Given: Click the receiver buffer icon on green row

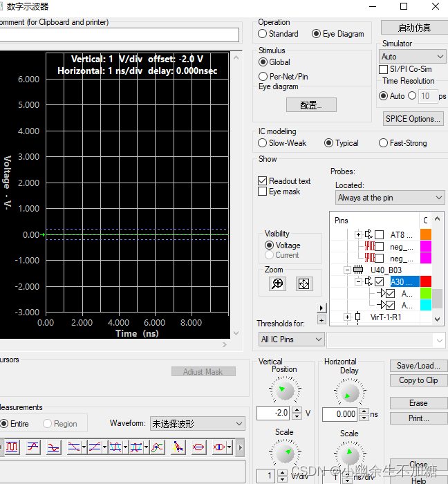Looking at the screenshot, I should pyautogui.click(x=382, y=293).
